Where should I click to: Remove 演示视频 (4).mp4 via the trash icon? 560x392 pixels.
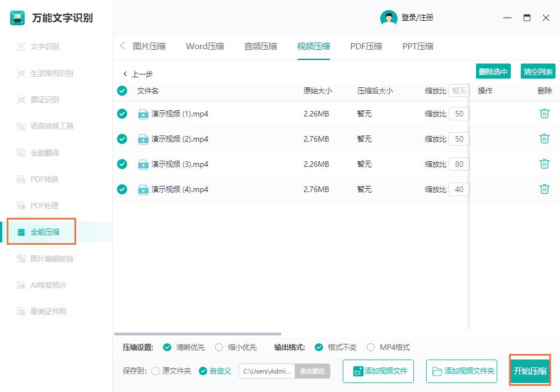(544, 189)
